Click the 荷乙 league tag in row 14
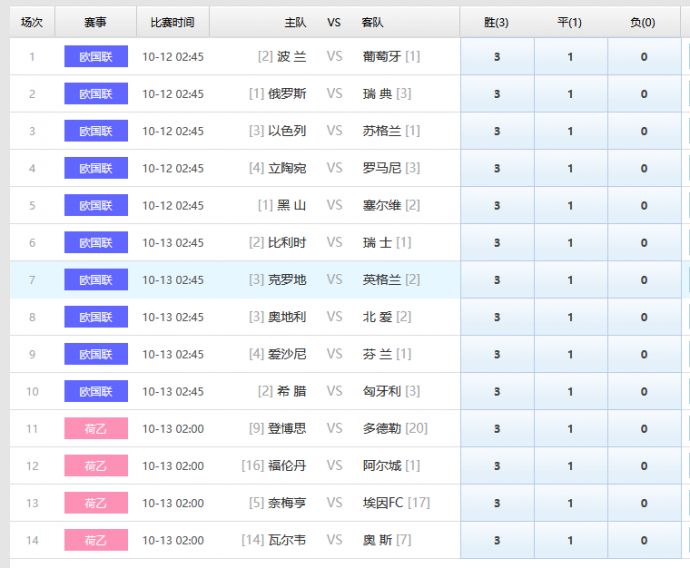The width and height of the screenshot is (690, 568). pyautogui.click(x=96, y=541)
